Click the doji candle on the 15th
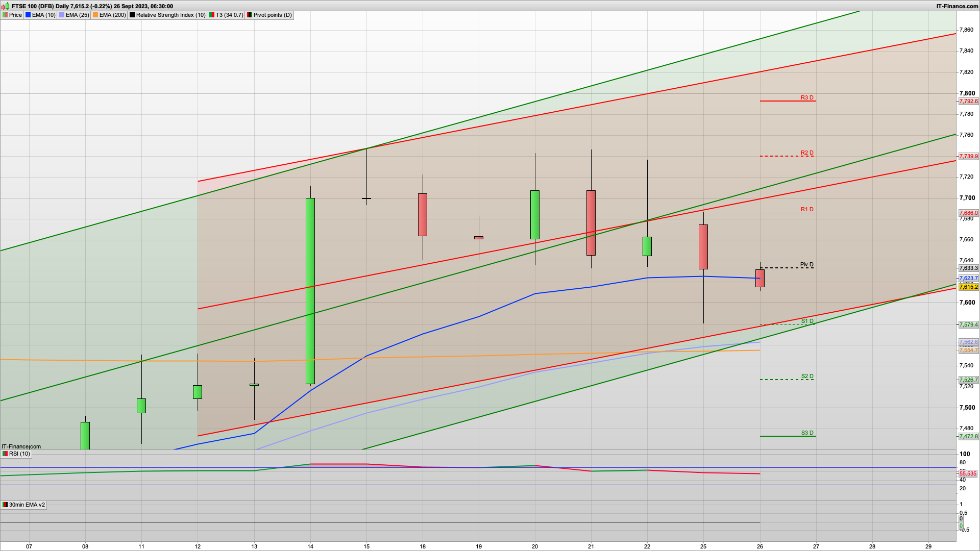980x551 pixels. point(366,198)
